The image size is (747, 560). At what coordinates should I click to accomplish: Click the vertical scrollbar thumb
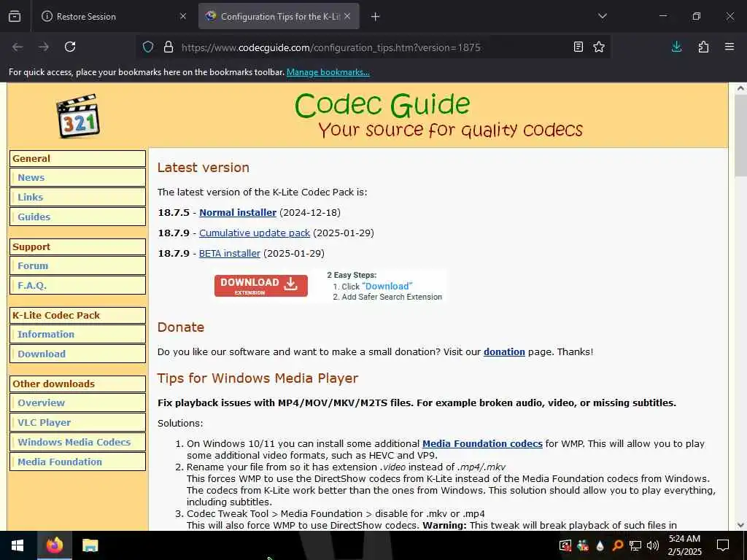tap(740, 136)
